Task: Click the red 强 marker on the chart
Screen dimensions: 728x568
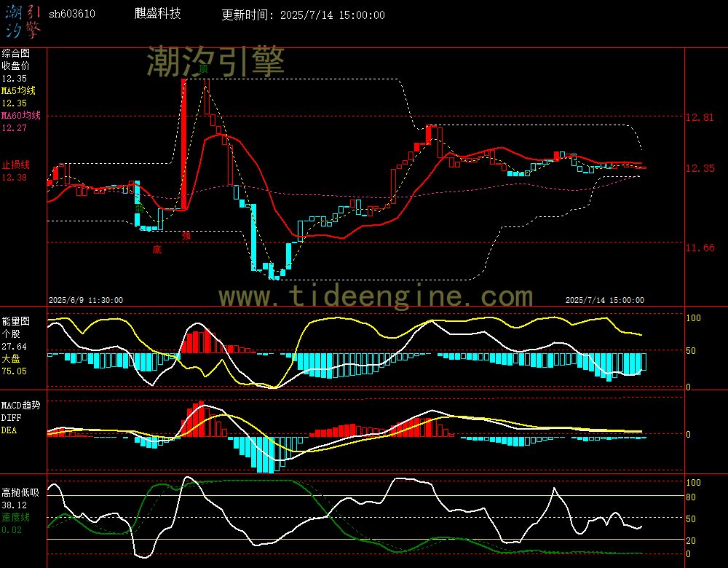Action: [186, 235]
